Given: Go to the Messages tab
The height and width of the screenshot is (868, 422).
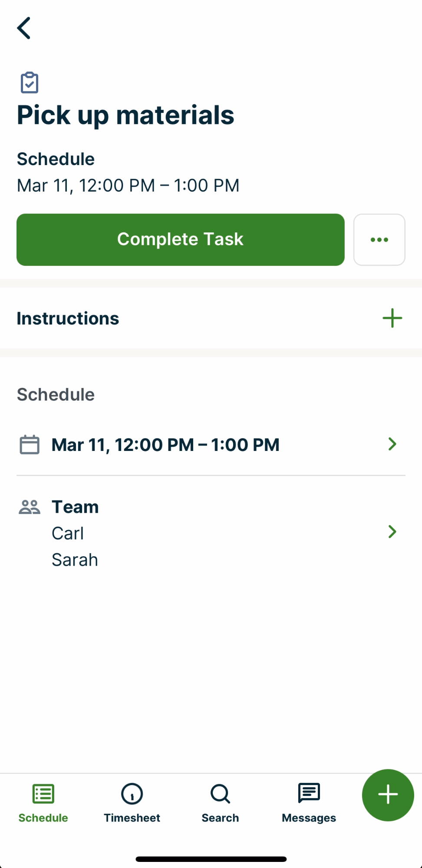Looking at the screenshot, I should pyautogui.click(x=309, y=803).
